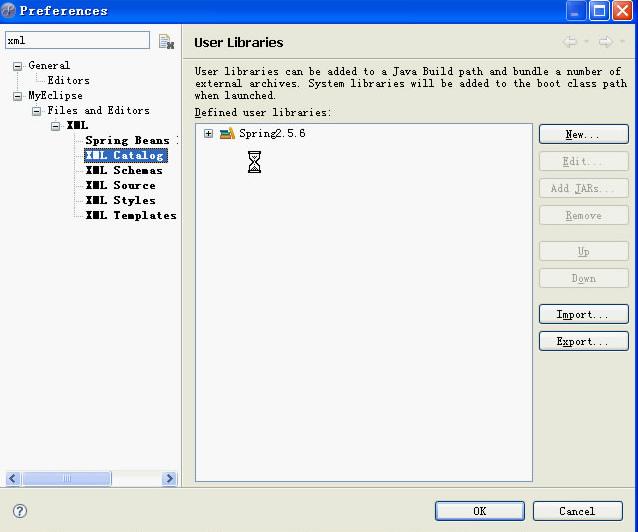Confirm with the OK button
This screenshot has height=532, width=638.
tap(480, 511)
